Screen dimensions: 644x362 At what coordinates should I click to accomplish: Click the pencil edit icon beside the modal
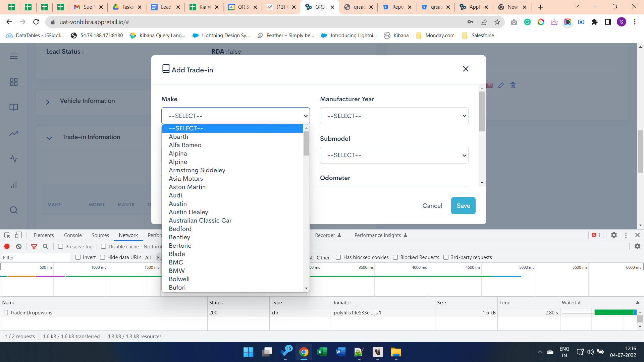(501, 85)
